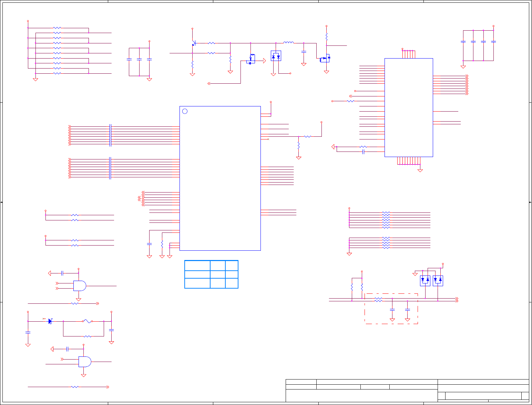
Task: Select the dual-diode package beside the inductor
Action: 276,56
